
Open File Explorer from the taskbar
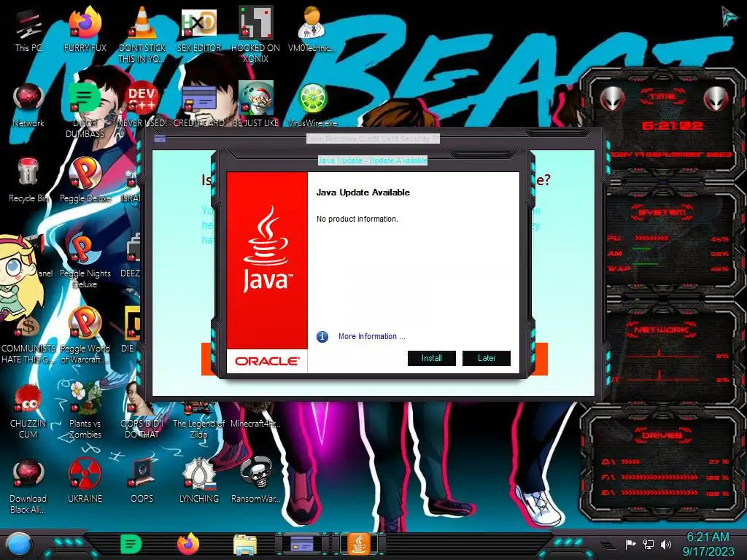[245, 545]
